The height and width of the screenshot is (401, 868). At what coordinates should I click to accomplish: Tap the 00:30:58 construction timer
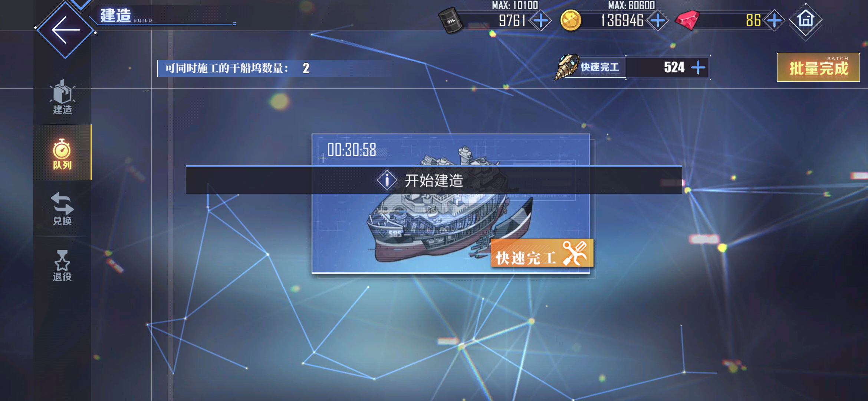pos(352,150)
